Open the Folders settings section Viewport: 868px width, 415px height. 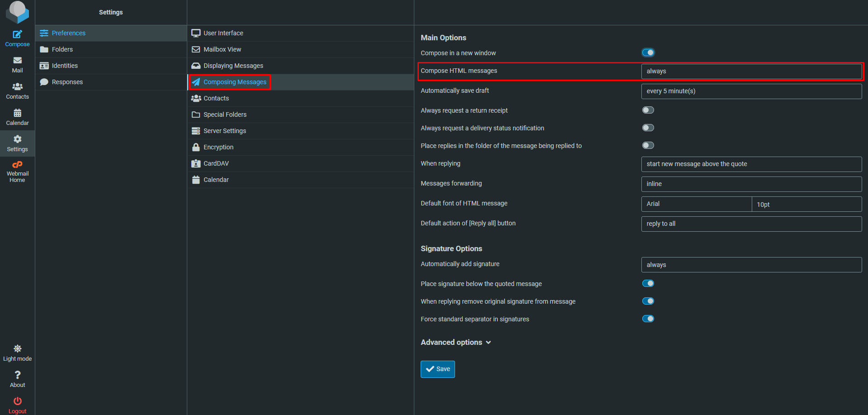62,50
